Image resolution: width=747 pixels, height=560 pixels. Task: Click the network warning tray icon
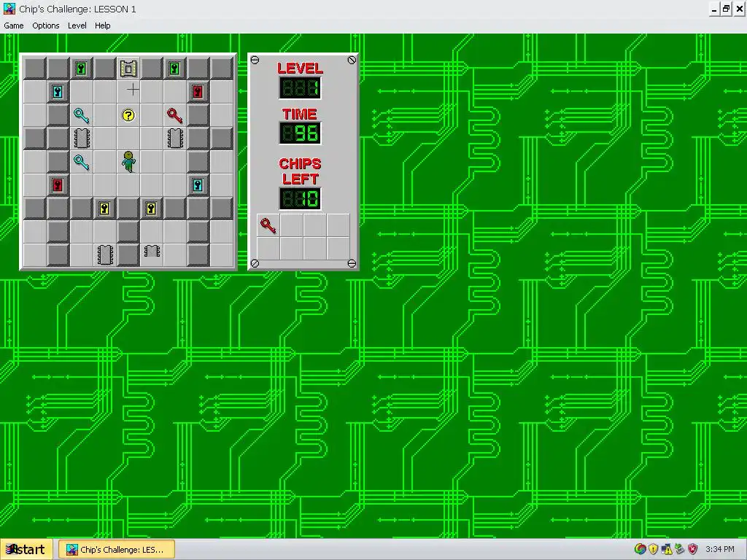tap(667, 549)
